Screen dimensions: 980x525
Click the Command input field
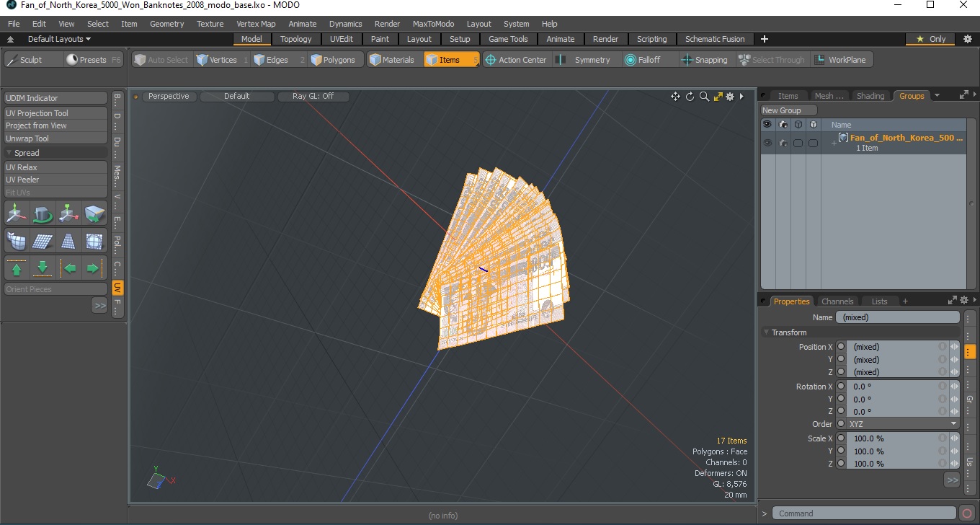click(x=865, y=513)
